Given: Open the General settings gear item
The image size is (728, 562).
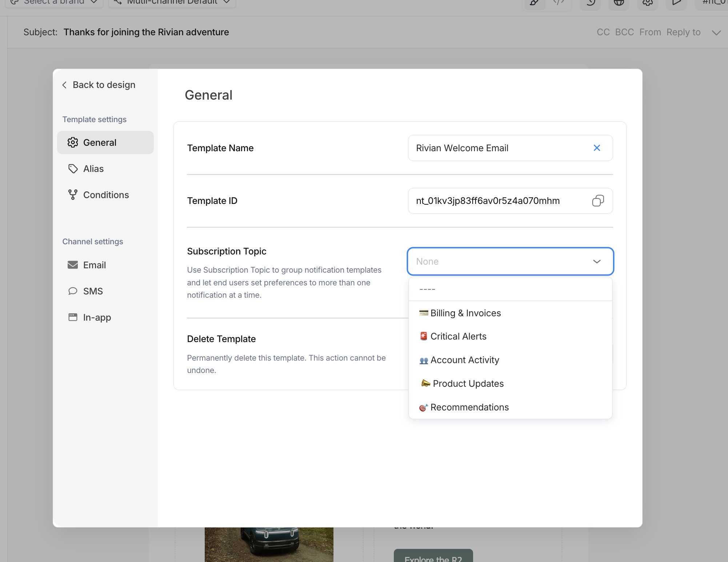Looking at the screenshot, I should pyautogui.click(x=105, y=142).
